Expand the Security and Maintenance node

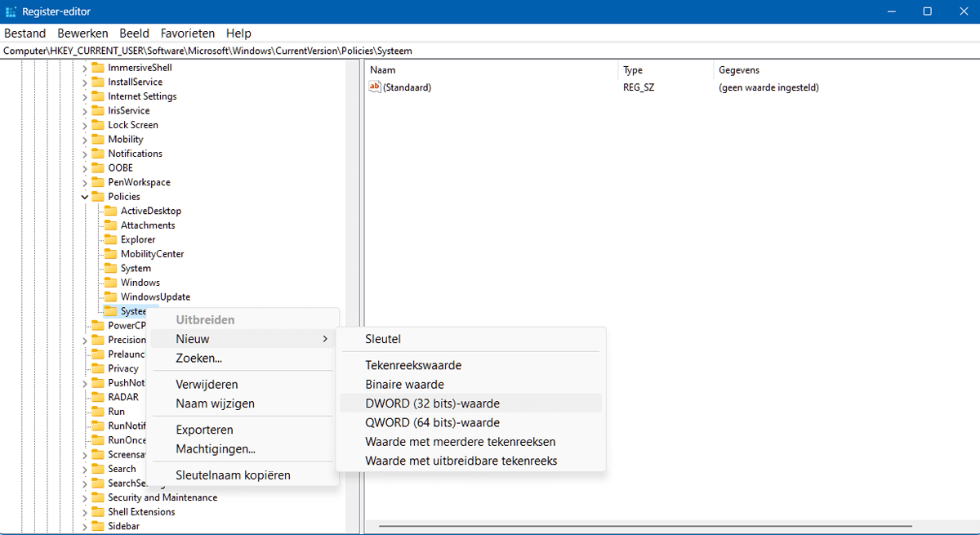click(85, 497)
